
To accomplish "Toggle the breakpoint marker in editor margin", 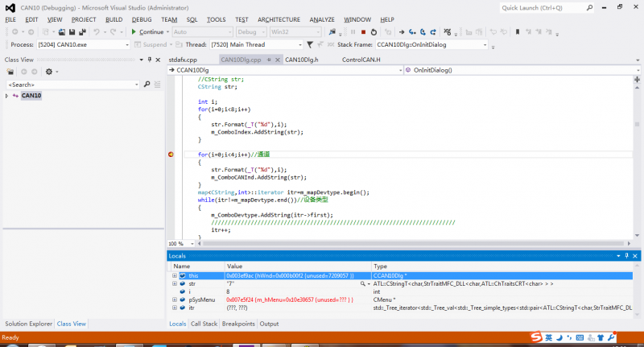I will pyautogui.click(x=171, y=153).
